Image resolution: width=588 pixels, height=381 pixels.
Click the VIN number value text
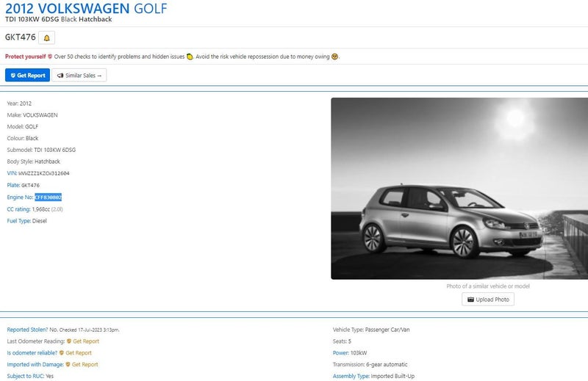[44, 173]
